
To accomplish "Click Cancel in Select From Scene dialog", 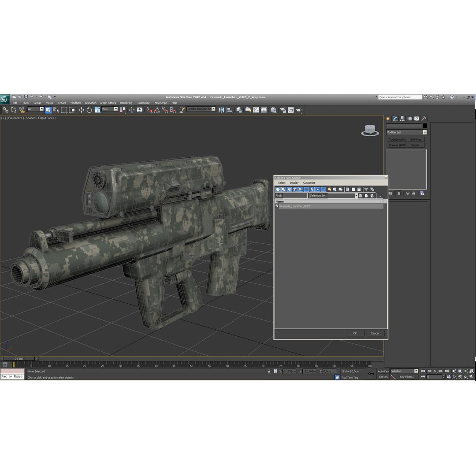I will (375, 333).
